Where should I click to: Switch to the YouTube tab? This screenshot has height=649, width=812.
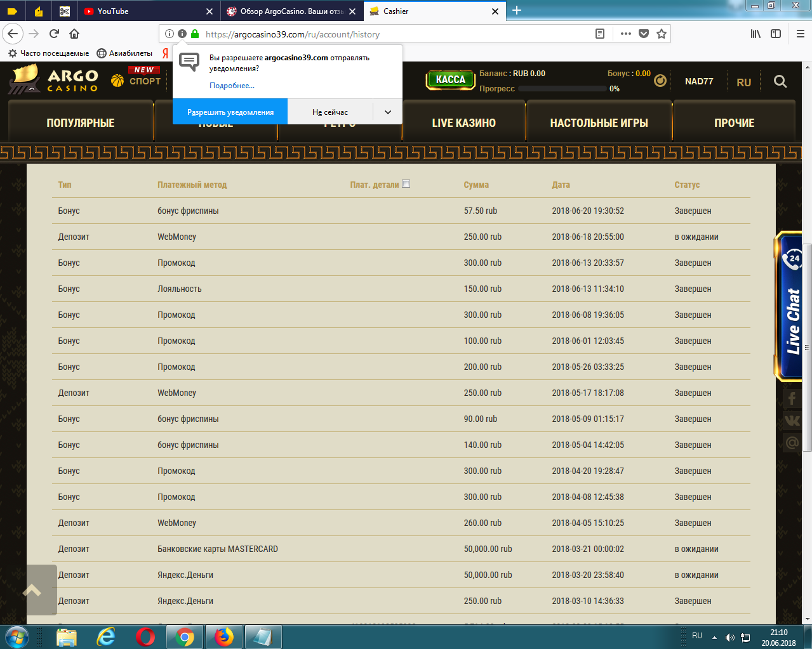[x=149, y=11]
